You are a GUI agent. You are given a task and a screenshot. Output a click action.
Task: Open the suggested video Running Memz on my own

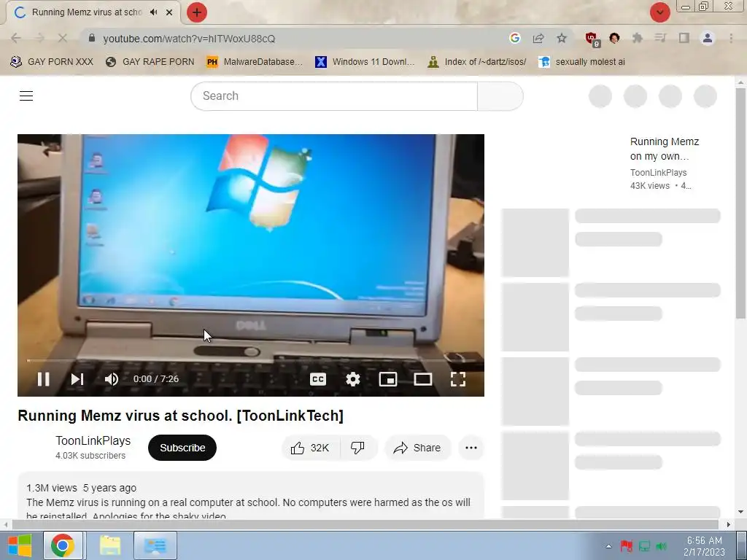664,149
